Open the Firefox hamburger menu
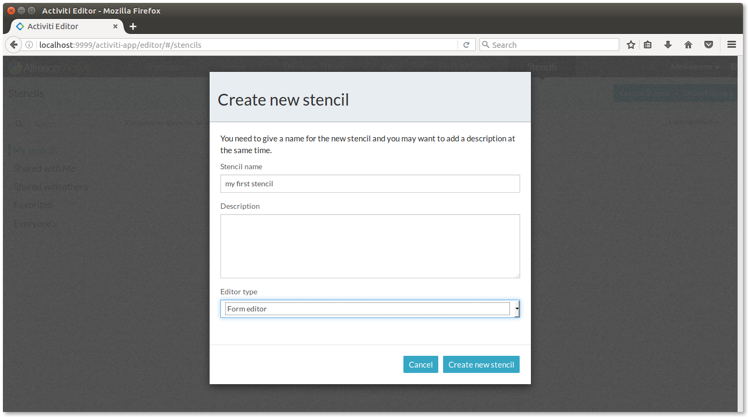 [732, 45]
